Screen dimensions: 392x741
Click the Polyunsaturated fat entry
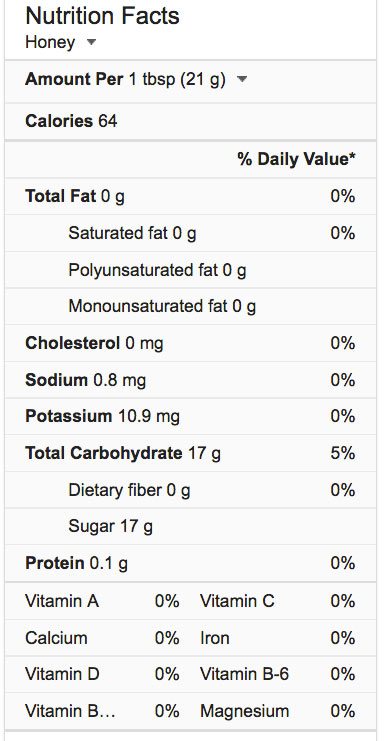point(157,270)
